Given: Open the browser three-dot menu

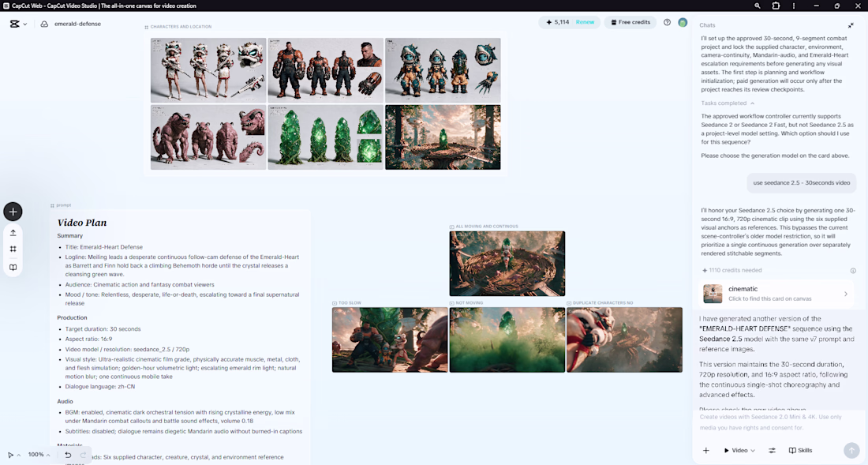Looking at the screenshot, I should [x=794, y=6].
